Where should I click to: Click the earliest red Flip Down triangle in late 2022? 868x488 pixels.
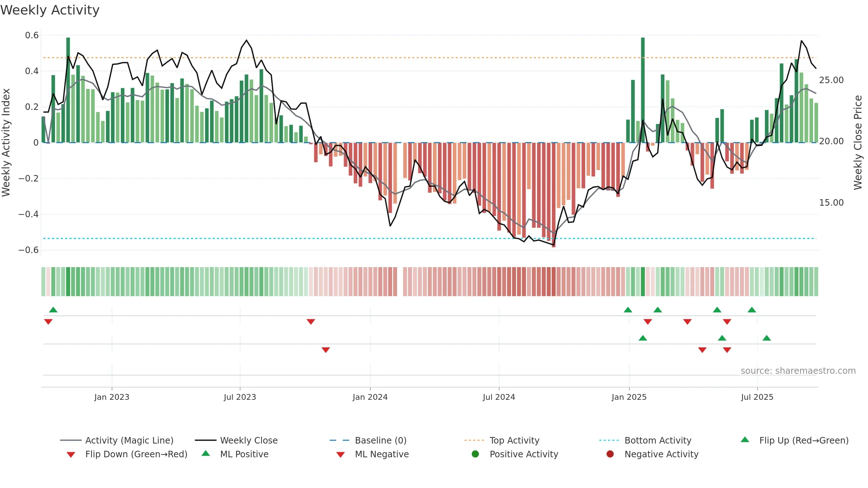pos(48,322)
